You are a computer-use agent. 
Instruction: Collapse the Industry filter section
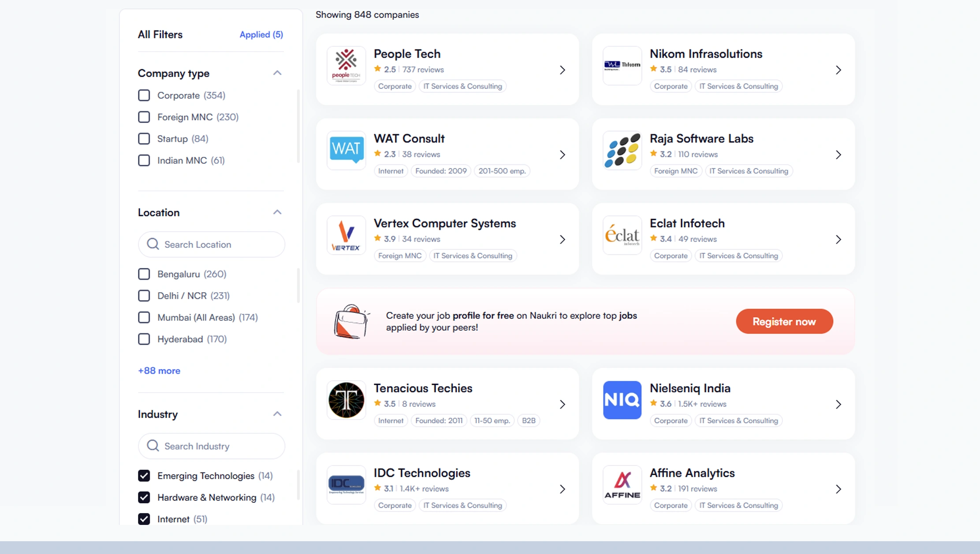point(277,414)
